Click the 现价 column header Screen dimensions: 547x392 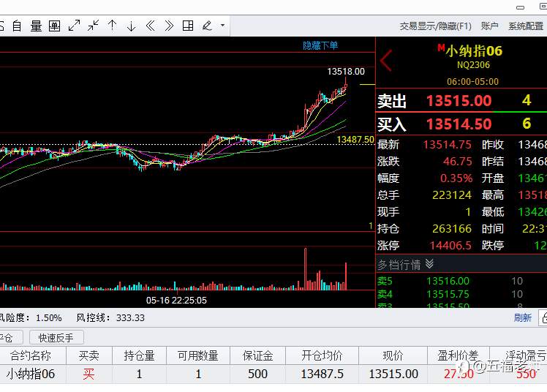393,355
